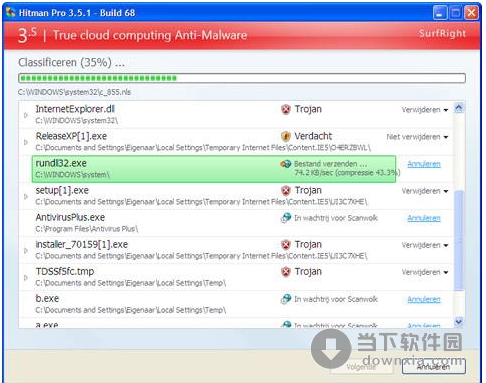Select the TDSSf5fc.tmp file name
Viewport: 486px width, 383px height.
[x=65, y=271]
